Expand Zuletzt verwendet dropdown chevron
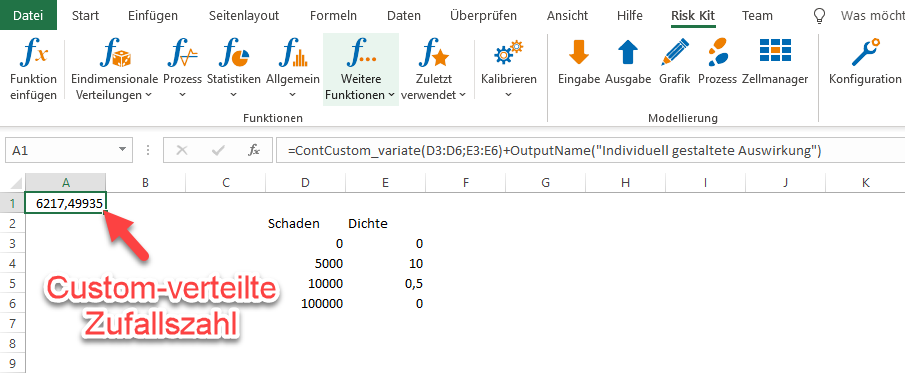This screenshot has width=905, height=374. click(x=462, y=95)
